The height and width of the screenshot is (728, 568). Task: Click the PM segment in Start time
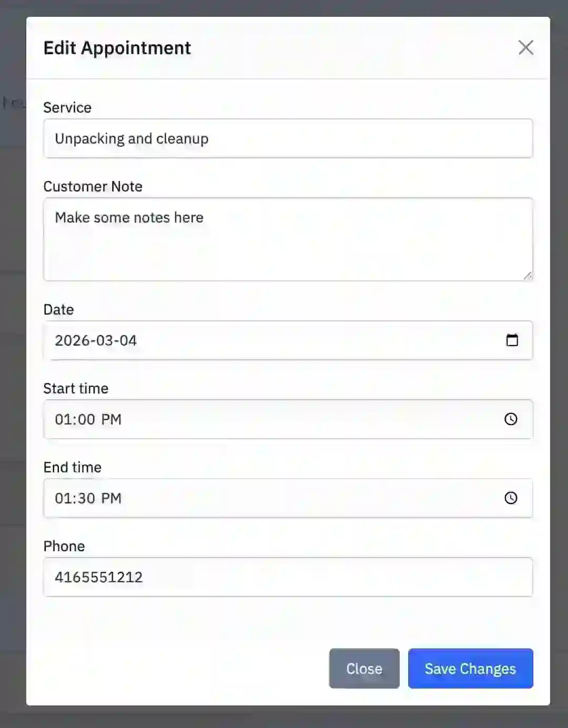click(x=111, y=419)
